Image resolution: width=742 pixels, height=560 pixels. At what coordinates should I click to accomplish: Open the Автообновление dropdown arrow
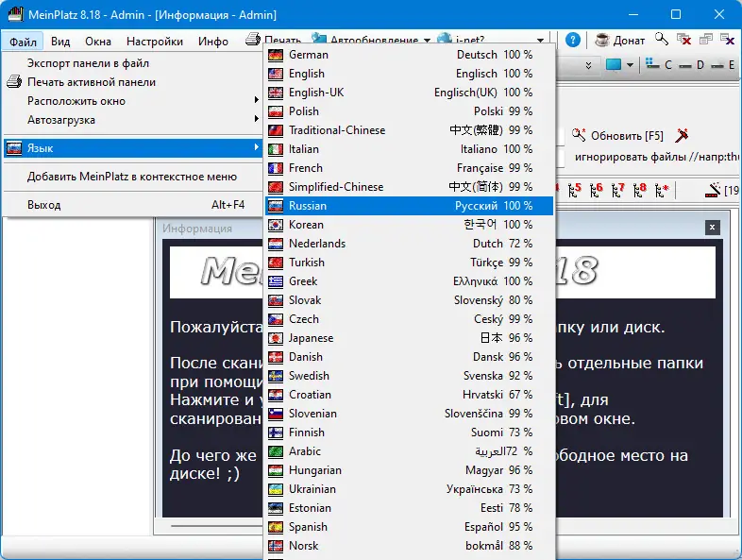click(x=427, y=41)
